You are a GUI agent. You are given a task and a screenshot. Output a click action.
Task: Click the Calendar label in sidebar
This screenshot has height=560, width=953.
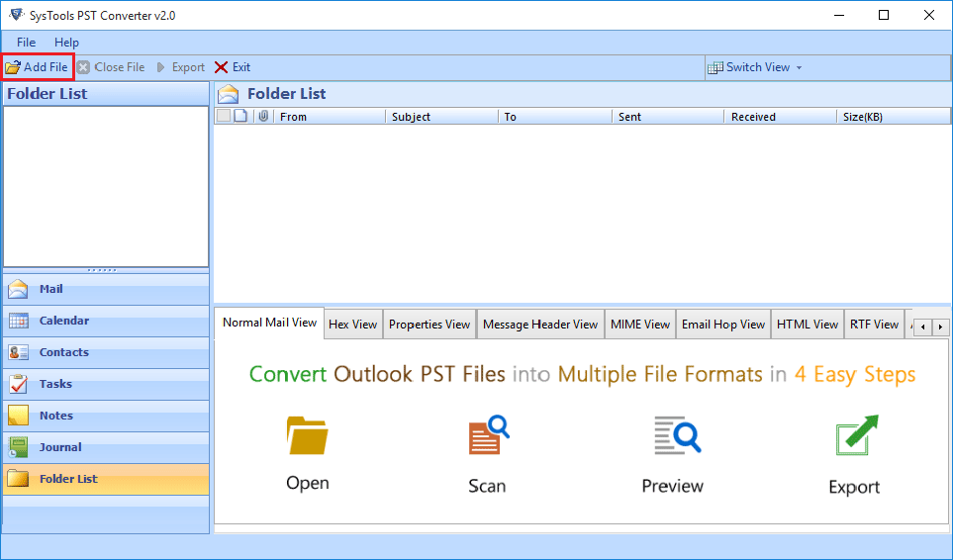(63, 321)
